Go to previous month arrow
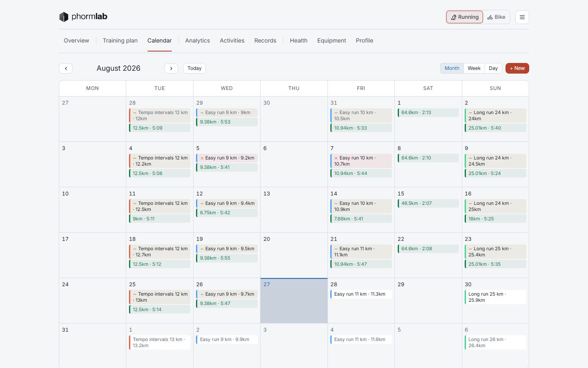 click(x=66, y=68)
